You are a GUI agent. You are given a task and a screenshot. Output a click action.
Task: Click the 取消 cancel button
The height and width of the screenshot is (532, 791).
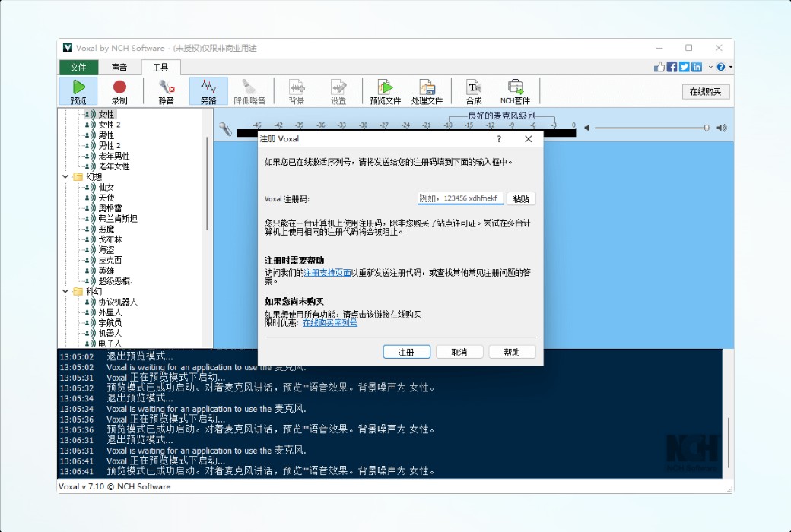click(x=459, y=352)
